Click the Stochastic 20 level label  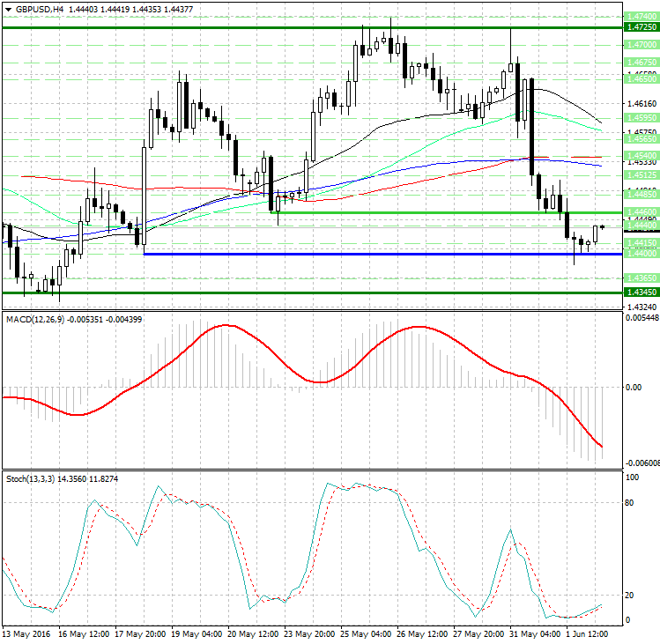pos(631,595)
